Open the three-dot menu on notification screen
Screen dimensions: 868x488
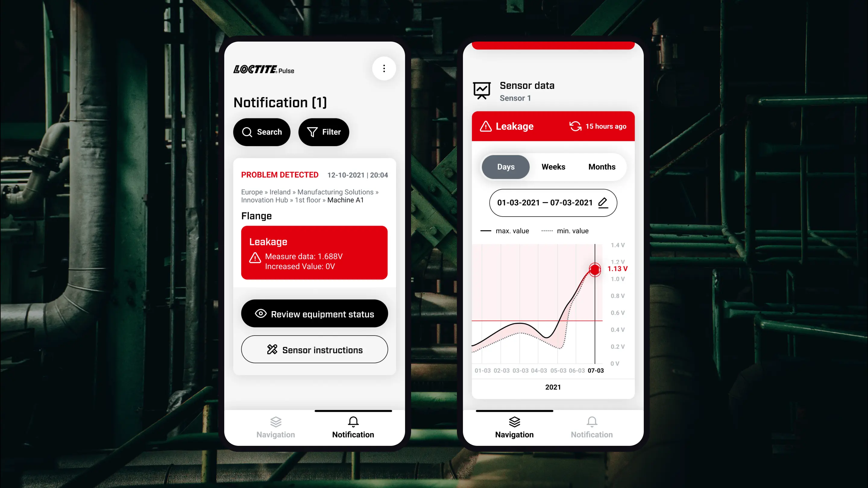(x=384, y=68)
